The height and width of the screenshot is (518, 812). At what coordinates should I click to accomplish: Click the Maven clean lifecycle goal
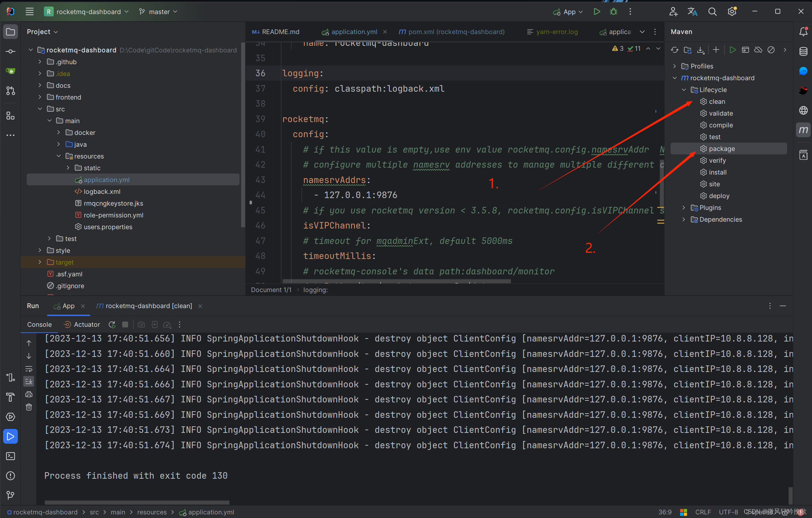(x=716, y=101)
